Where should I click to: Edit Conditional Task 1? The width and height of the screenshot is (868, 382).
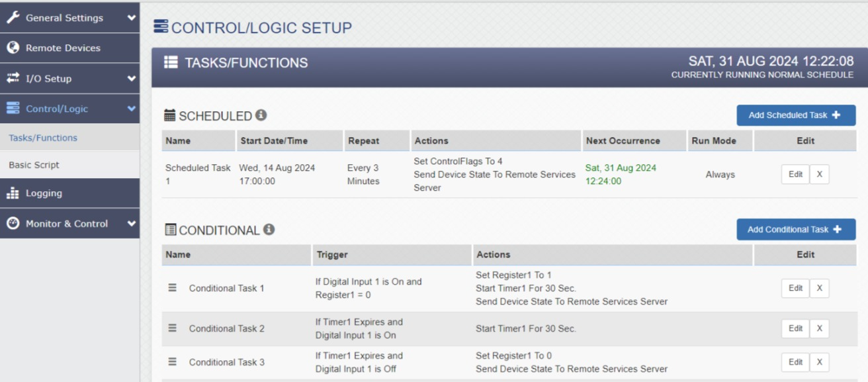click(x=795, y=288)
